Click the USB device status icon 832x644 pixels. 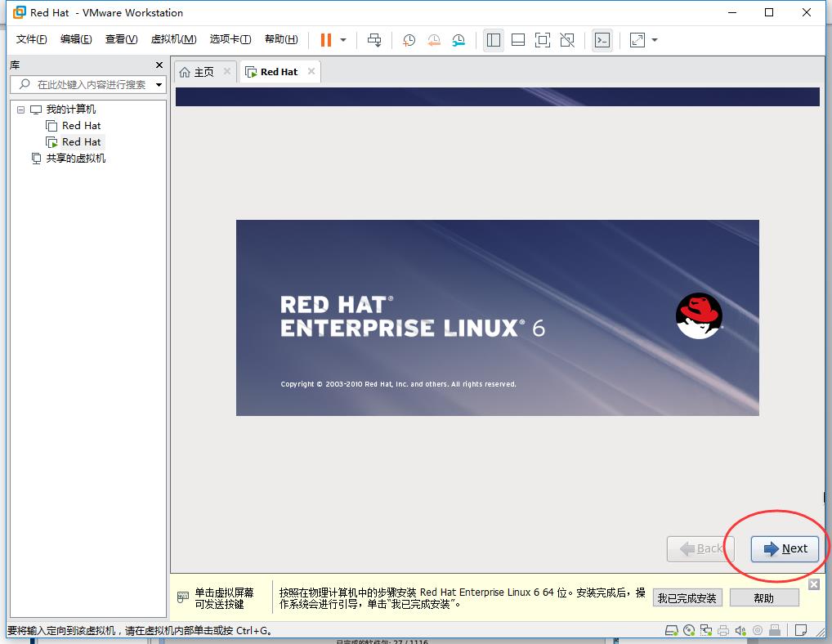775,630
